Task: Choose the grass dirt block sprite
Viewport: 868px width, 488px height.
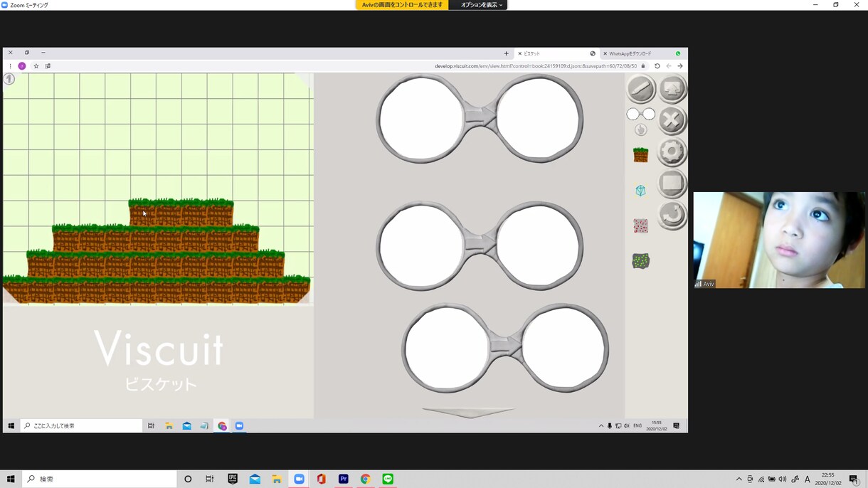Action: click(x=640, y=154)
